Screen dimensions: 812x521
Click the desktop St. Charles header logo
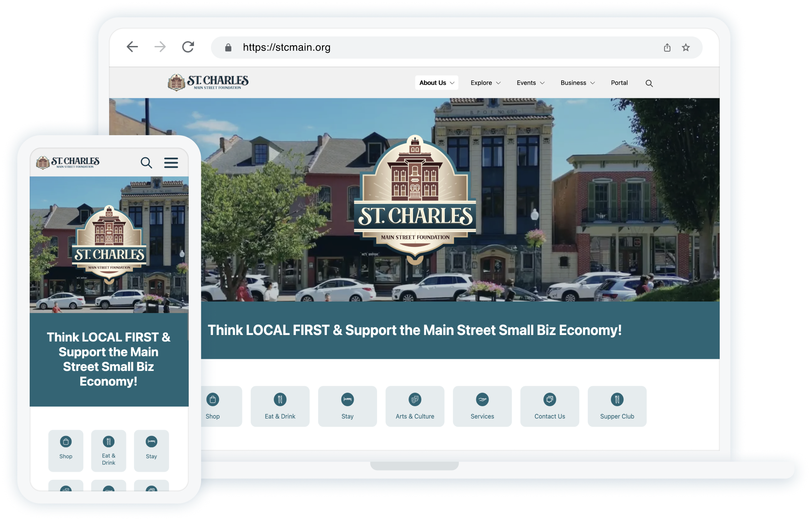point(208,82)
